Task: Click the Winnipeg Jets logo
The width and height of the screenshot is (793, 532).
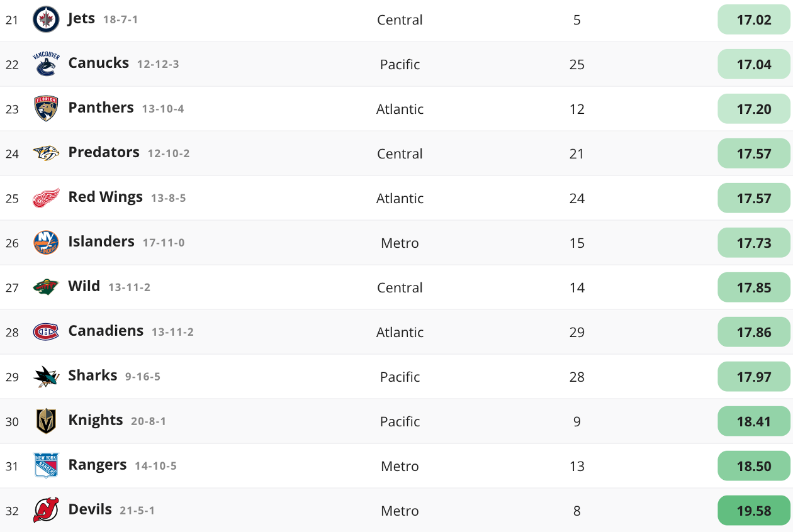Action: coord(46,19)
